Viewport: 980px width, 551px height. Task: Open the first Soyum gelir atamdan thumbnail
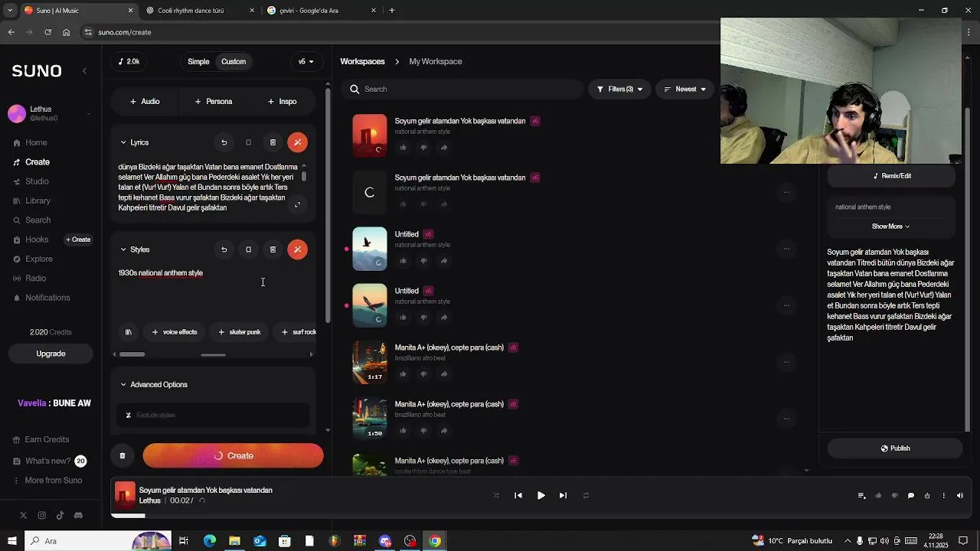pyautogui.click(x=370, y=135)
